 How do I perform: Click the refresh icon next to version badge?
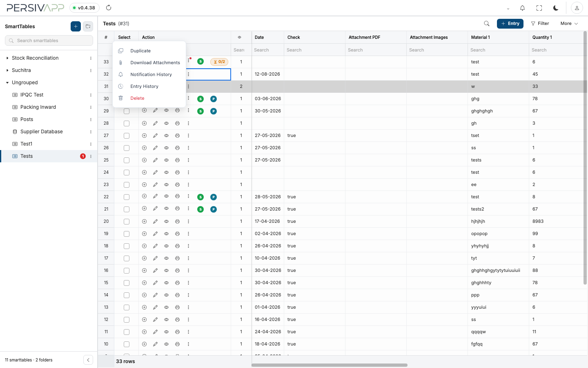(109, 8)
